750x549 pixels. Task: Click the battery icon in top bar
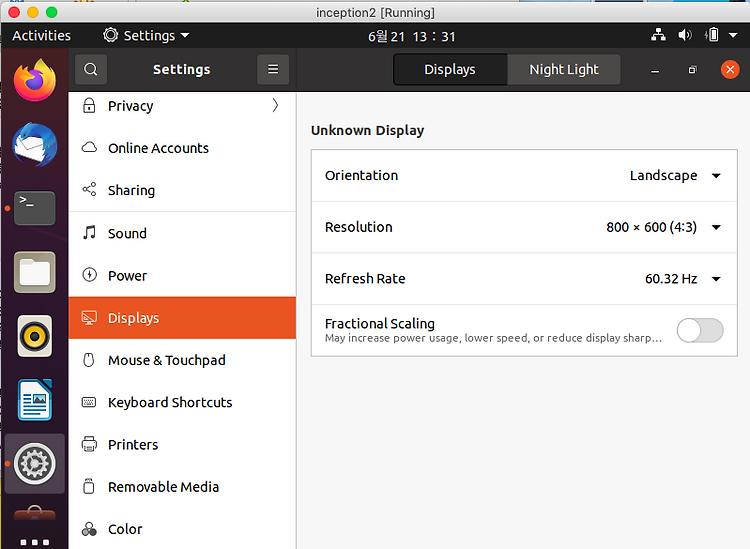pyautogui.click(x=712, y=35)
